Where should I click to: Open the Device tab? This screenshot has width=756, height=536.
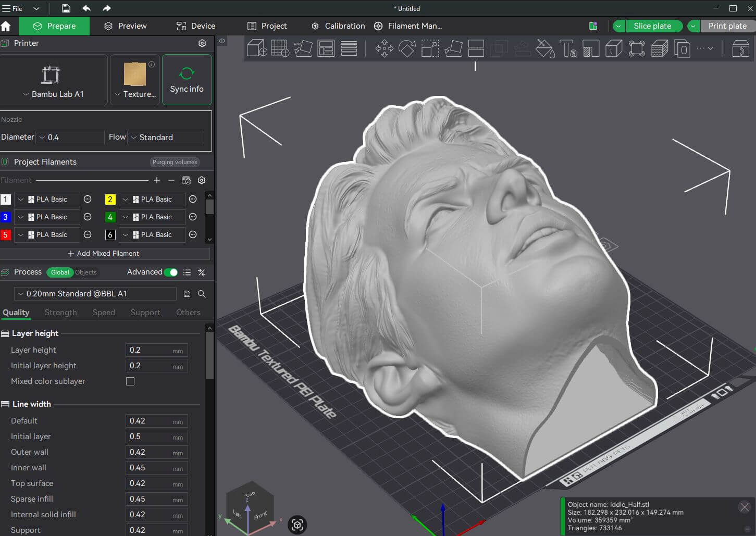(x=196, y=26)
